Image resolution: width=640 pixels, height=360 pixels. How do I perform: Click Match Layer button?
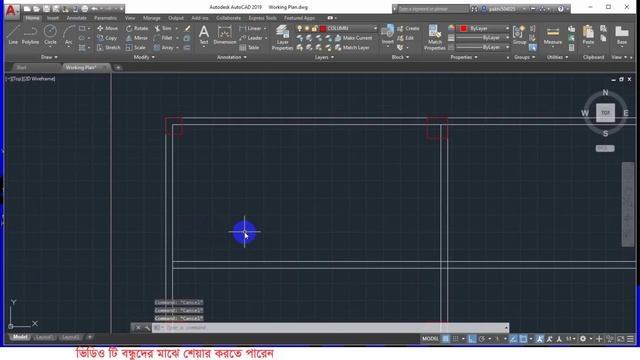pos(352,47)
